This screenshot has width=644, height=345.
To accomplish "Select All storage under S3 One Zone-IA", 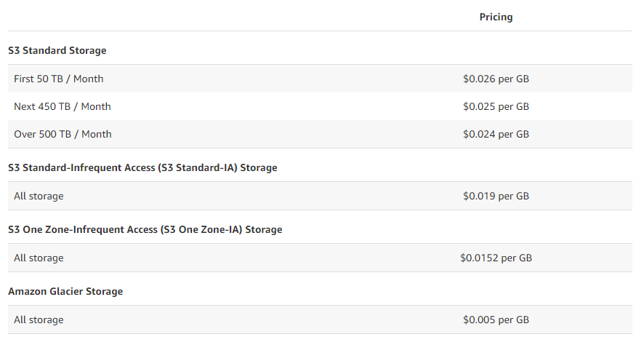I will (x=39, y=258).
